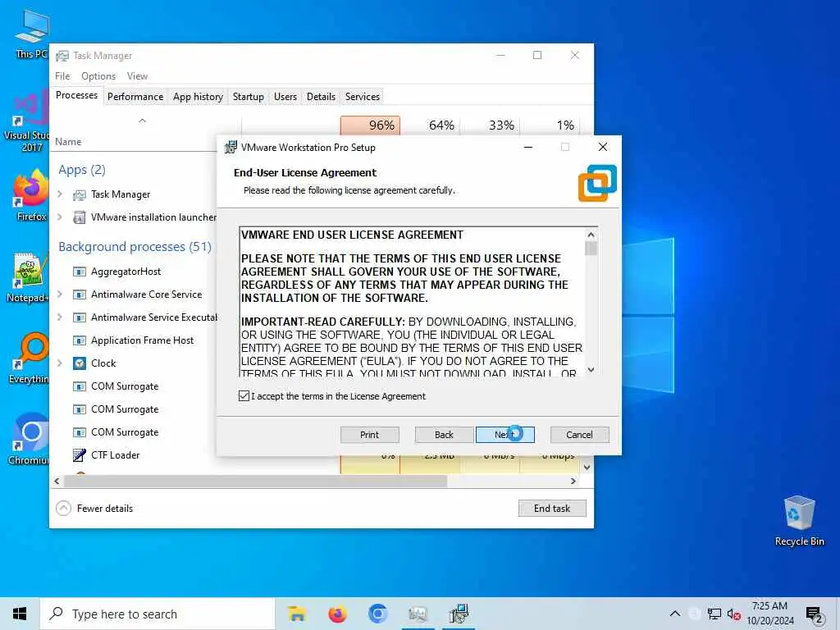Open the This PC desktop icon
840x630 pixels.
[31, 32]
